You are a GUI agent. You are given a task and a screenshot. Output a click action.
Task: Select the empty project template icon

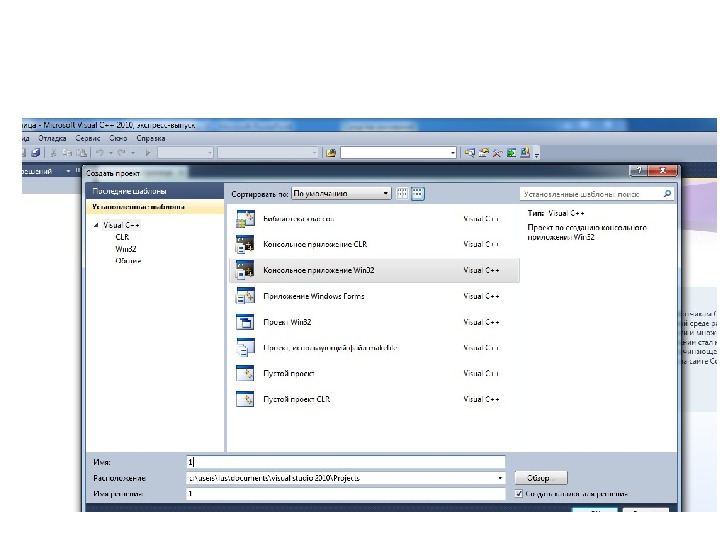pos(245,373)
